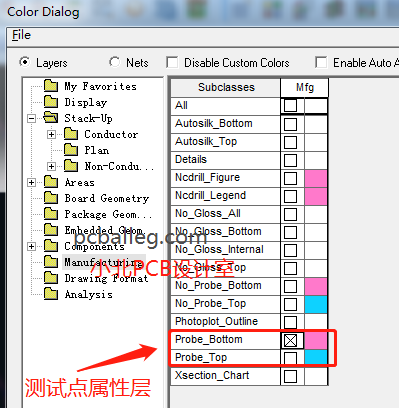Click the No_Gloss_All subclass label
The width and height of the screenshot is (399, 408).
pyautogui.click(x=208, y=213)
